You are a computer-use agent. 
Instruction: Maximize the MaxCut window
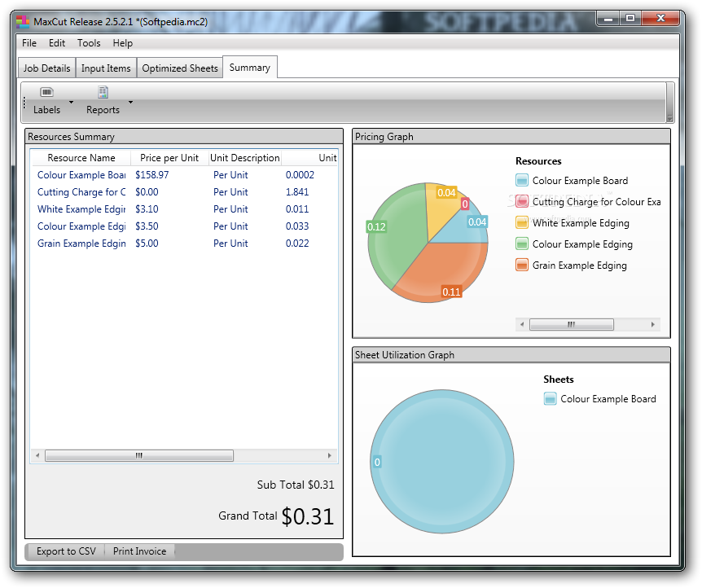click(630, 19)
